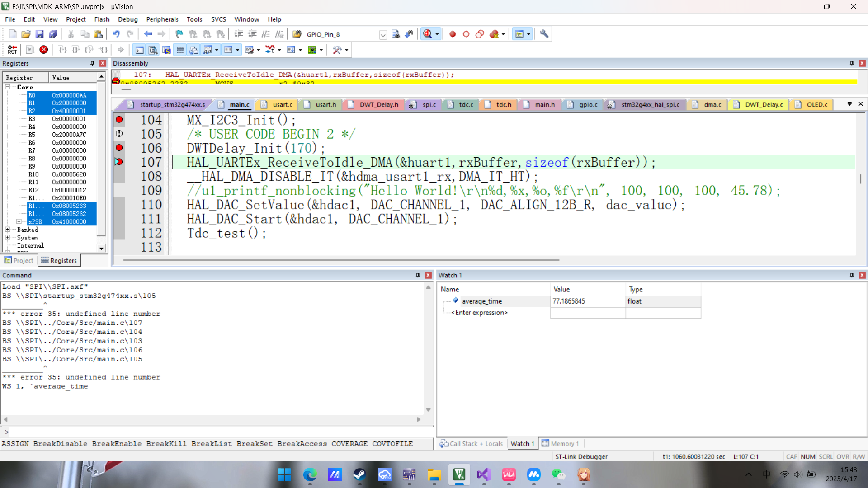Click the wrench Configuration icon
The width and height of the screenshot is (868, 488).
click(544, 34)
